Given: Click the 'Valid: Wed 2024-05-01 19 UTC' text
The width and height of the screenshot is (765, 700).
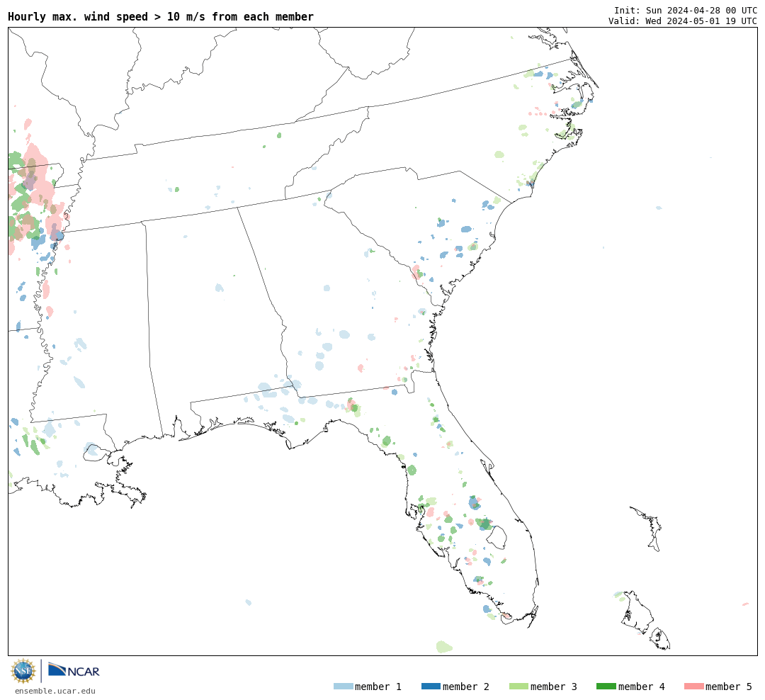Looking at the screenshot, I should [683, 21].
